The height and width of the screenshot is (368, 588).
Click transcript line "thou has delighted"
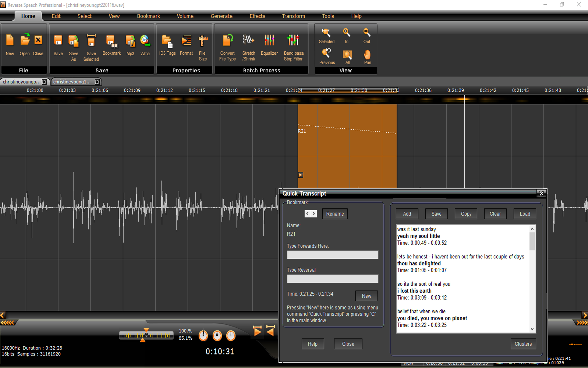pyautogui.click(x=419, y=263)
